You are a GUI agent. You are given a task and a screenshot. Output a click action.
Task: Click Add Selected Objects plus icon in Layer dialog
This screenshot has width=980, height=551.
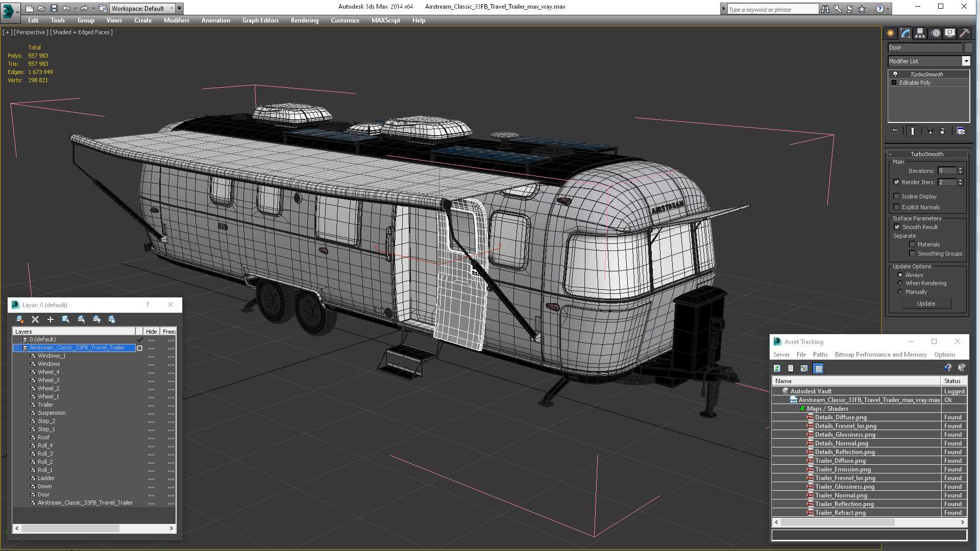[x=51, y=319]
